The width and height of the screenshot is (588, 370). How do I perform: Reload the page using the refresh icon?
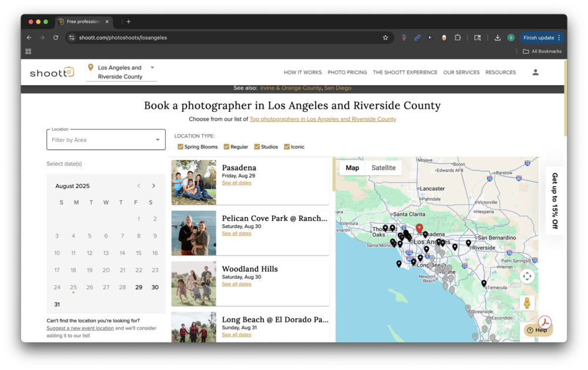point(55,38)
